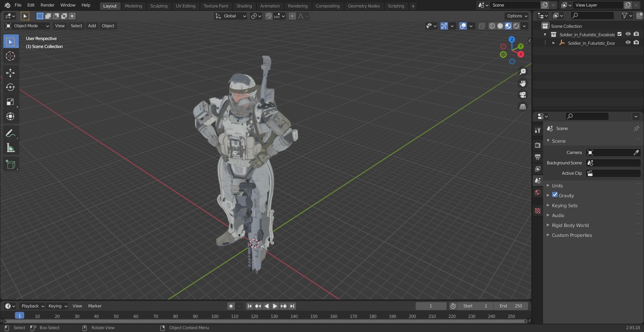
Task: Expand the Rigid Body World panel
Action: coord(570,225)
